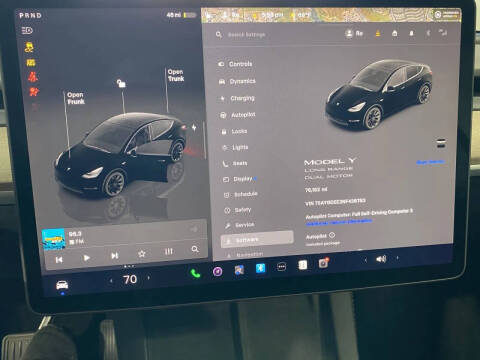Decrease cabin temperature with left arrow
Screen dimensions: 480x360
pos(111,281)
